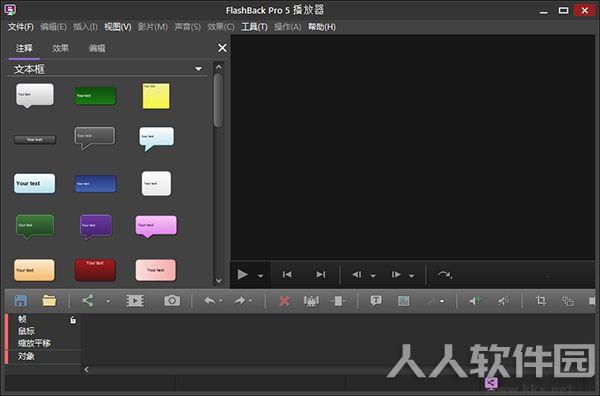This screenshot has width=600, height=396.
Task: Click the Insert frames icon in the toolbar
Action: tap(338, 301)
